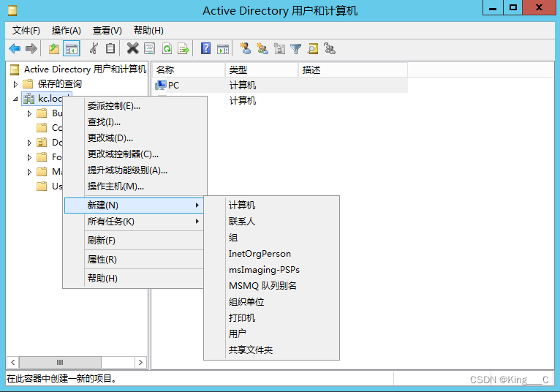Choose 组 from the new submenu
The image size is (560, 392).
[271, 237]
